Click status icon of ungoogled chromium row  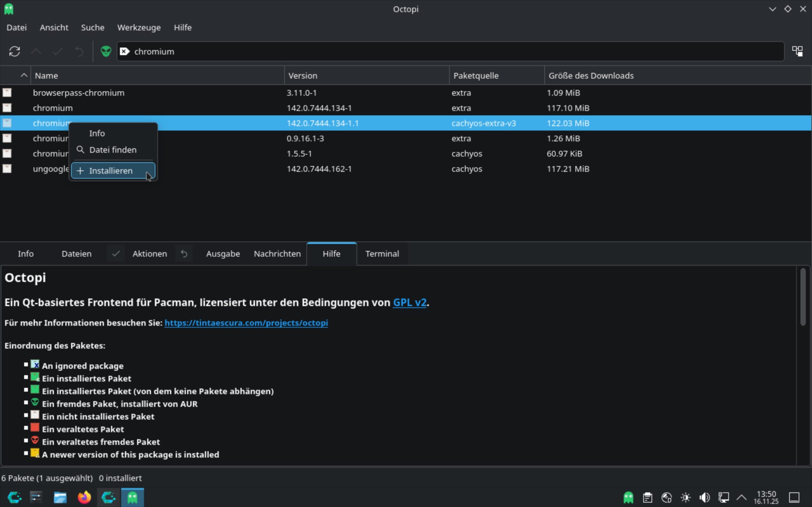point(7,169)
